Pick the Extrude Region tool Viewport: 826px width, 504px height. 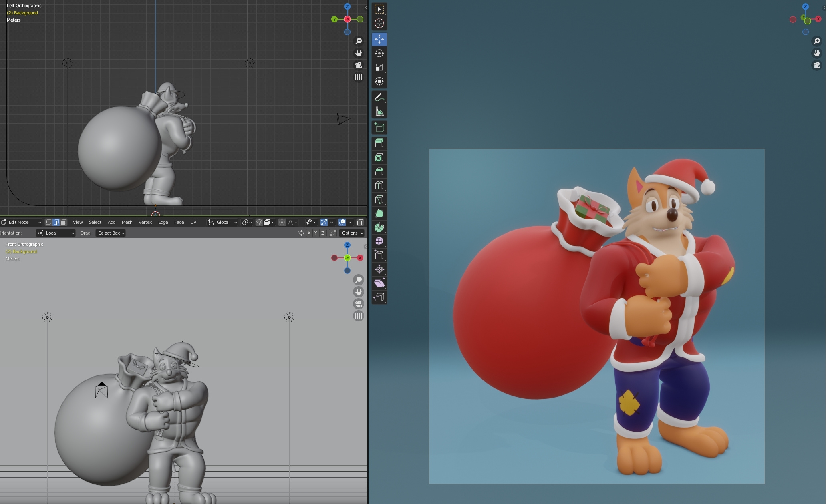379,143
